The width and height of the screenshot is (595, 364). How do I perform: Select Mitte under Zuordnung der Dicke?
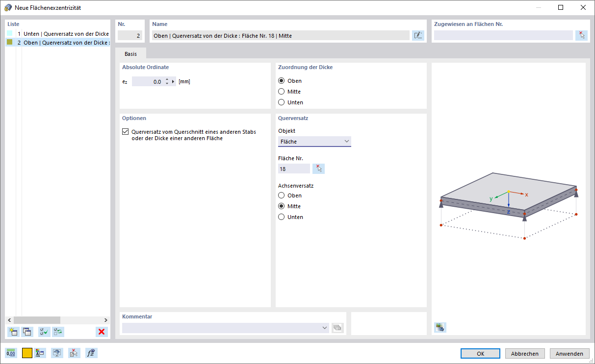click(282, 92)
